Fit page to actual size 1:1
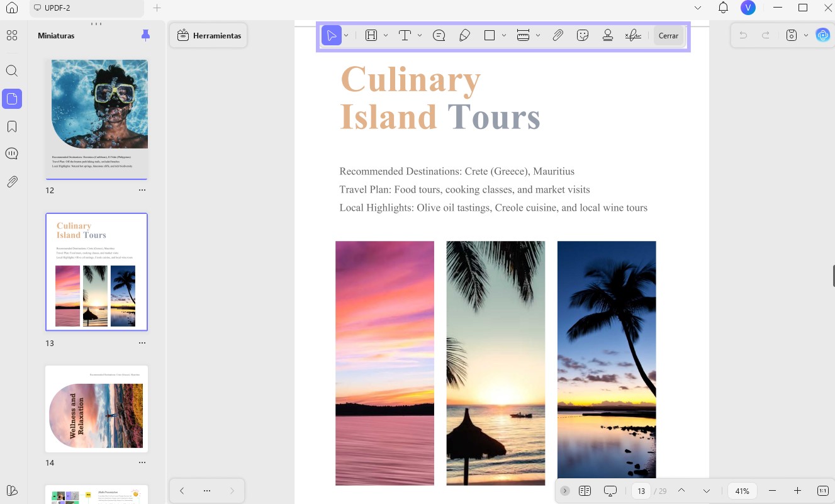The image size is (835, 504). (x=823, y=491)
